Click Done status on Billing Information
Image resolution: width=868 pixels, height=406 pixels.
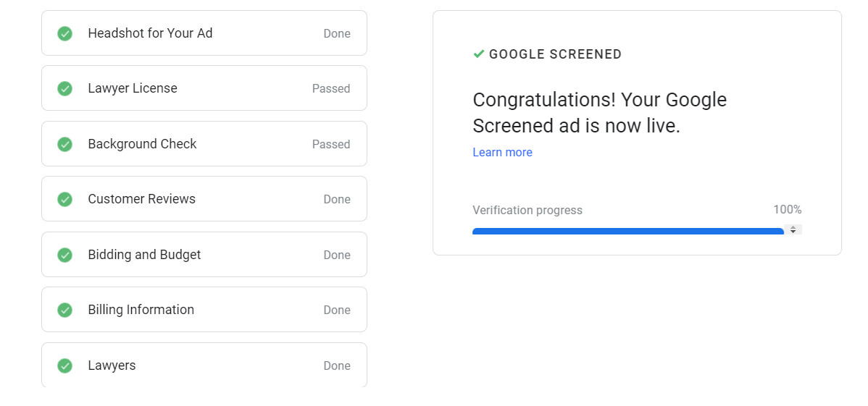tap(337, 310)
